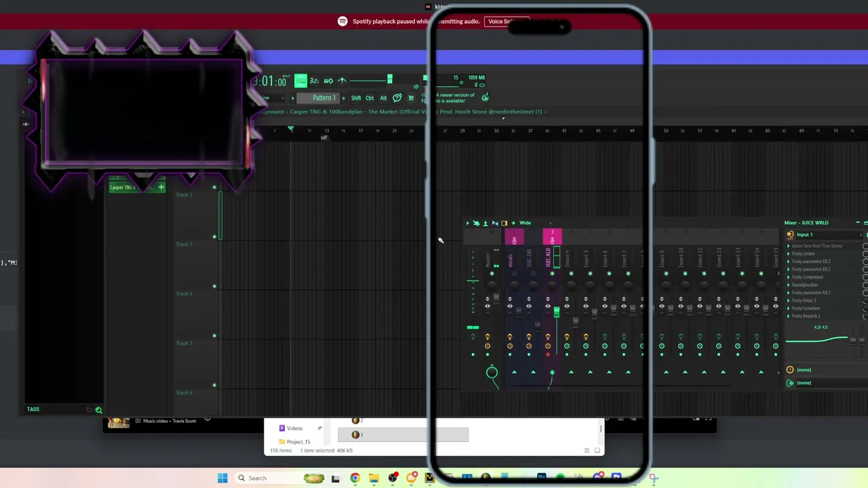Click the taskbar Search box
The image size is (868, 488).
click(279, 478)
